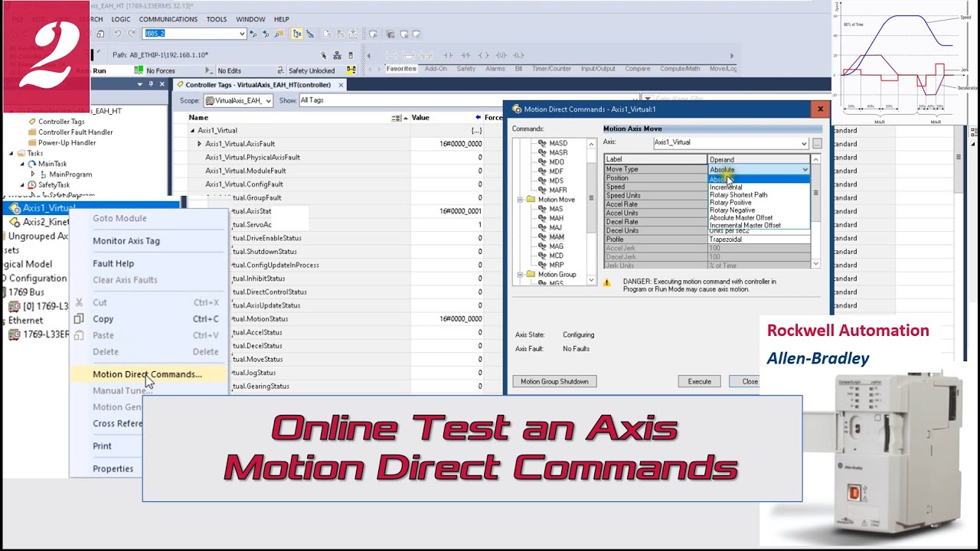Choose Incremental move type option

pos(726,187)
